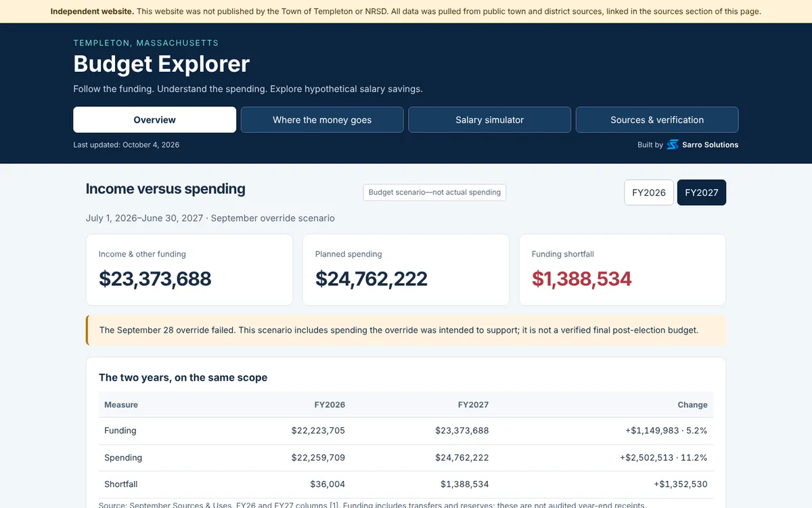Click the $24,762,222 planned spending figure

pos(371,278)
